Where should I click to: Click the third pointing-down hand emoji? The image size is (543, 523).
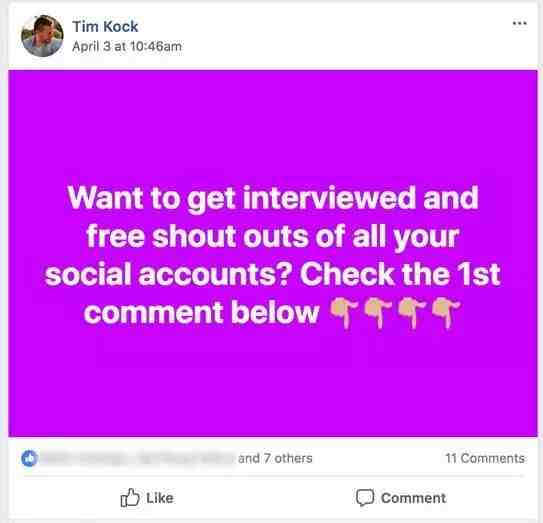pyautogui.click(x=411, y=313)
